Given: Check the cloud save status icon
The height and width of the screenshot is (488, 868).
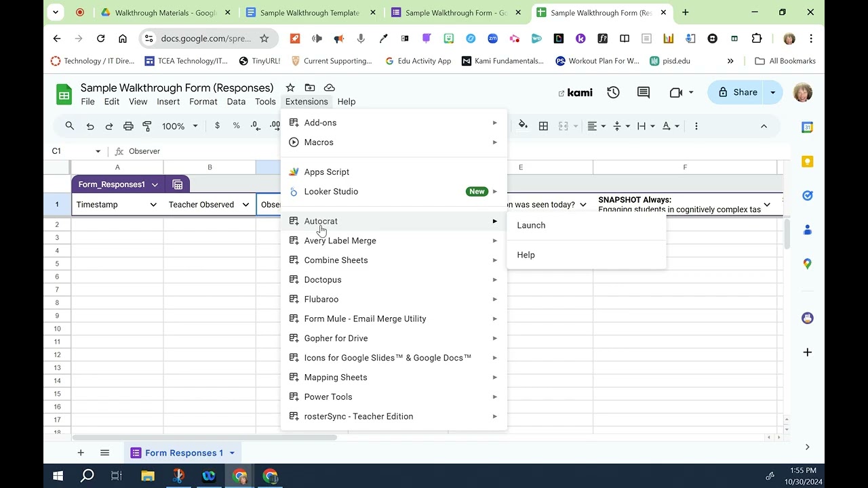Looking at the screenshot, I should (330, 87).
